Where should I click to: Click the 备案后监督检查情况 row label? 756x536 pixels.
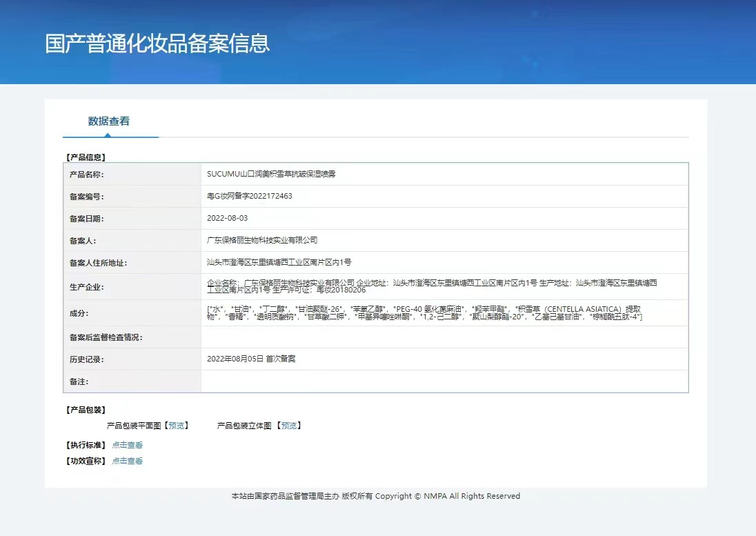coord(106,337)
